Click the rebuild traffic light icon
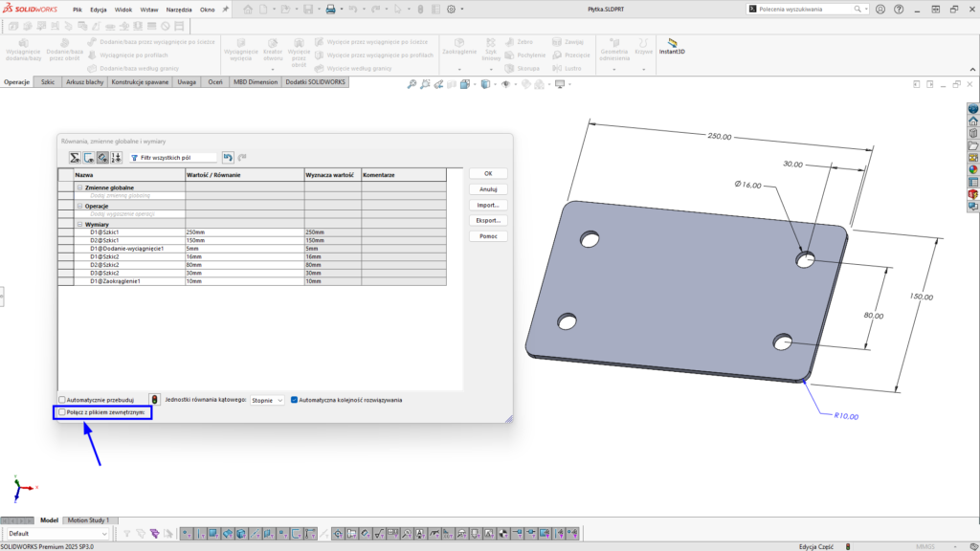 (152, 400)
